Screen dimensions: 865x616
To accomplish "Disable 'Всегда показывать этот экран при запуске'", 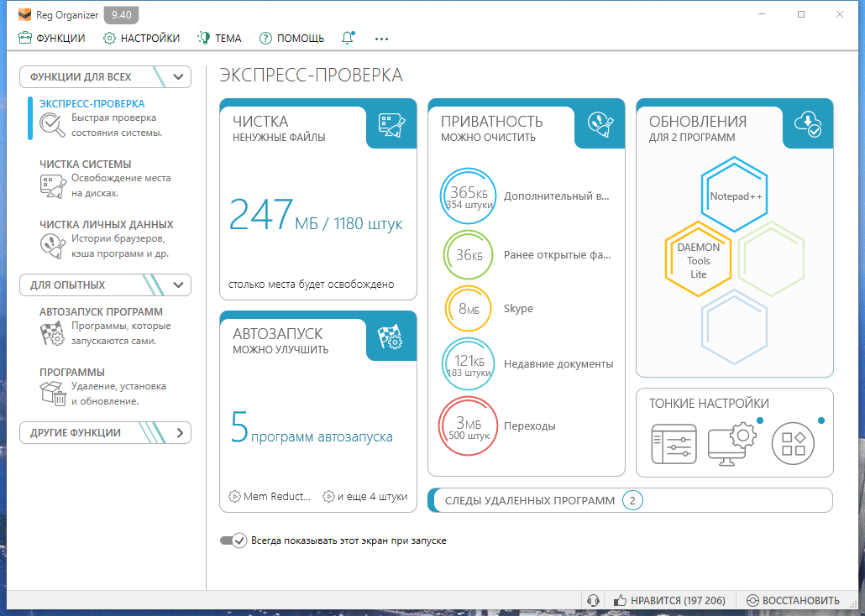I will click(x=233, y=540).
